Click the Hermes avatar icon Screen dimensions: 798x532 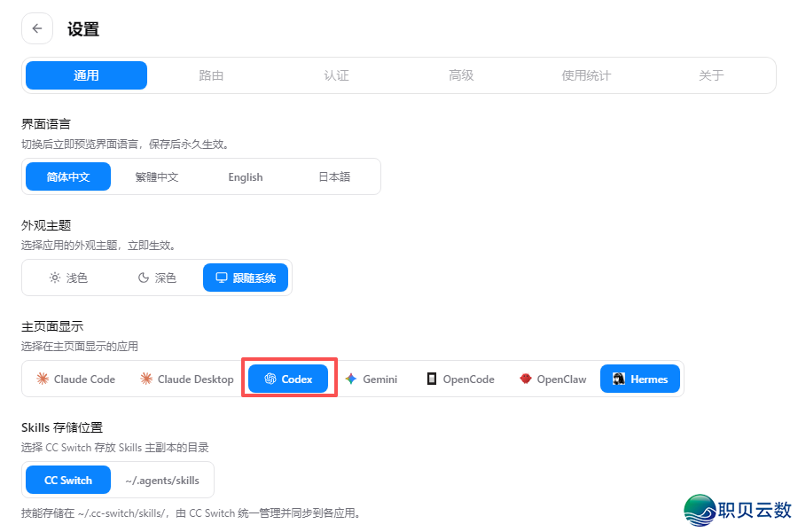pyautogui.click(x=619, y=379)
